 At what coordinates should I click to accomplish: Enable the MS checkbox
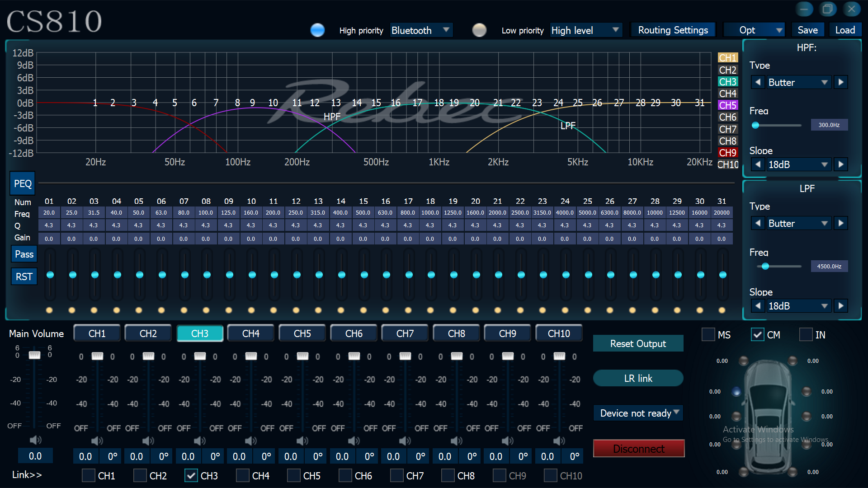[x=708, y=335]
